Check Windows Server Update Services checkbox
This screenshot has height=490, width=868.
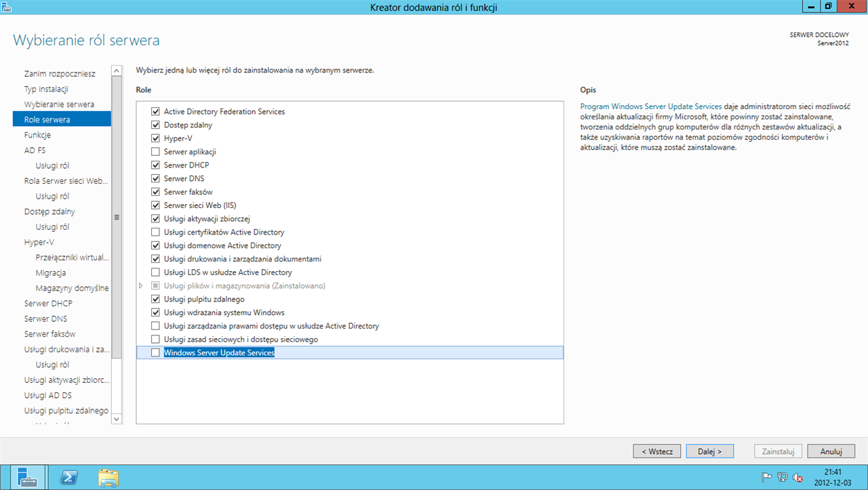pyautogui.click(x=156, y=352)
